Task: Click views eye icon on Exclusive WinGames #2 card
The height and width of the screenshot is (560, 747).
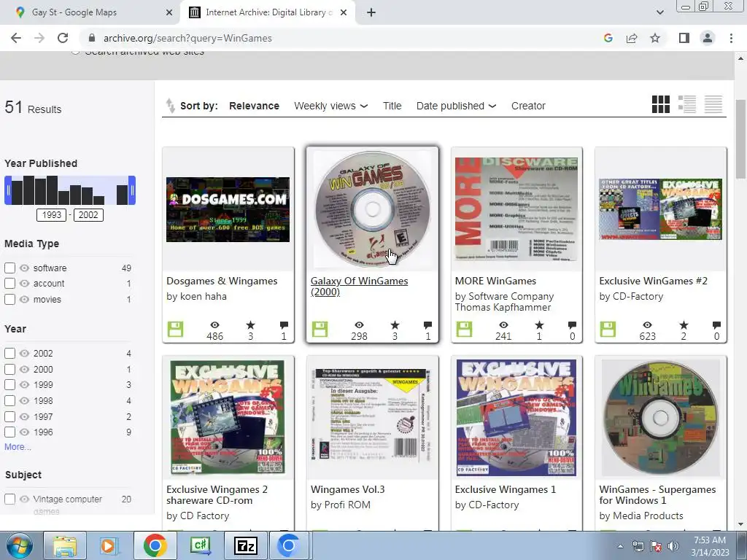Action: [648, 325]
